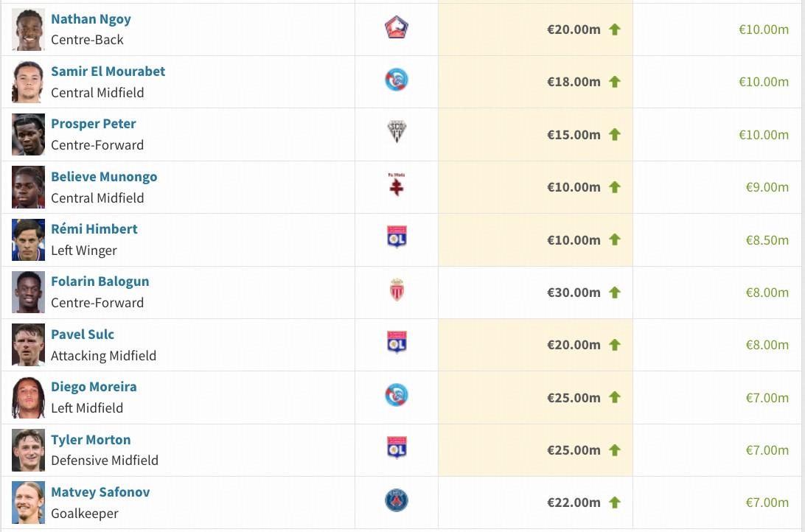This screenshot has width=805, height=532.
Task: Click the Strasbourg crest beside Samir El Mourabet
Action: [x=397, y=80]
